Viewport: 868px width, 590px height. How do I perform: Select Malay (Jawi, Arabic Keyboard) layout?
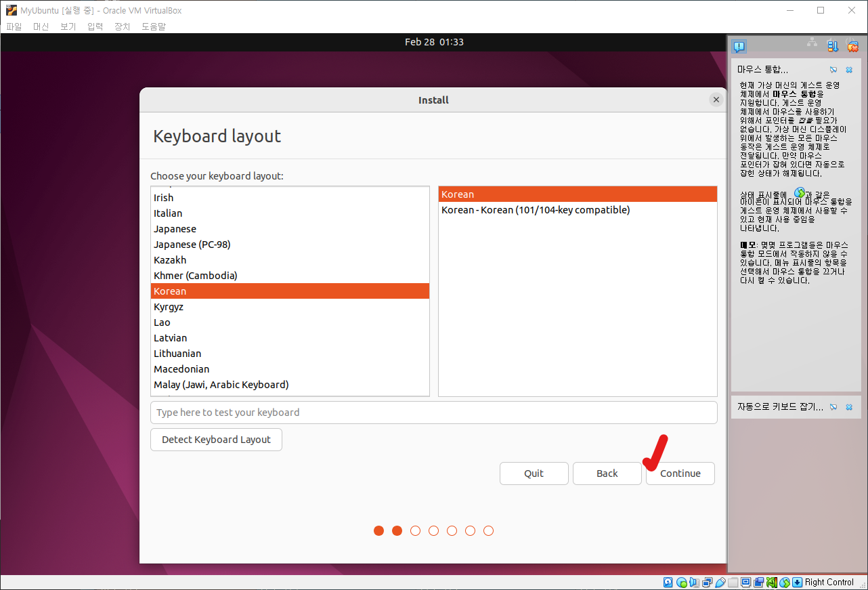tap(290, 385)
